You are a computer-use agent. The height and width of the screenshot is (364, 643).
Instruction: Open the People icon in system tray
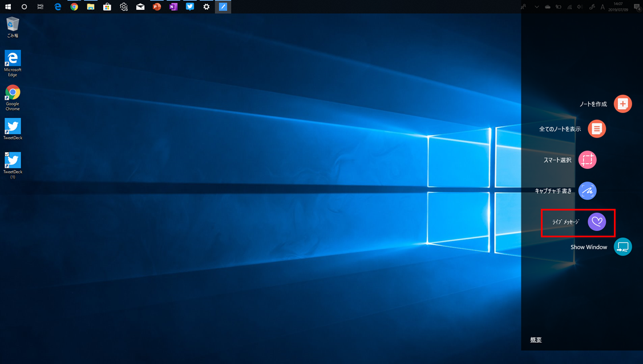pyautogui.click(x=524, y=6)
